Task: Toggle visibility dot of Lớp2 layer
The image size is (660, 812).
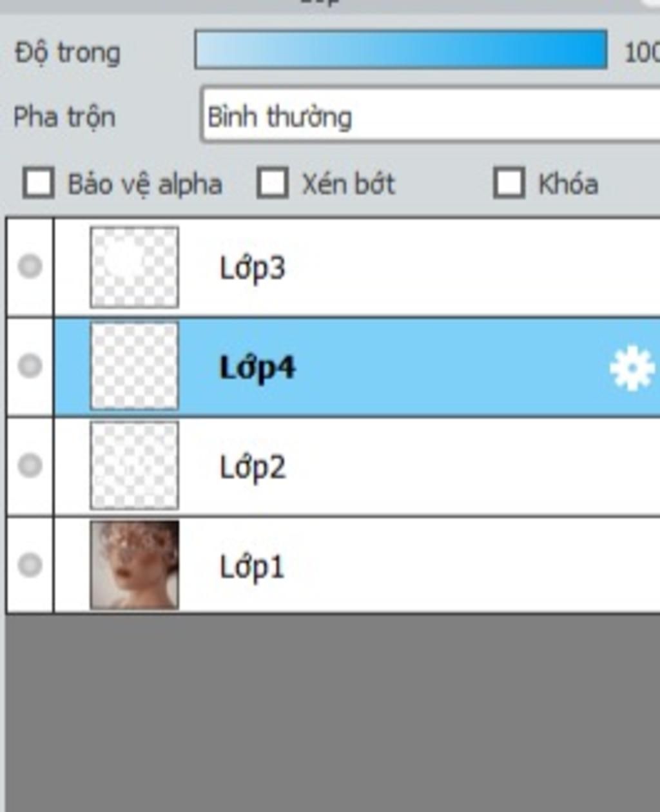Action: pyautogui.click(x=30, y=465)
